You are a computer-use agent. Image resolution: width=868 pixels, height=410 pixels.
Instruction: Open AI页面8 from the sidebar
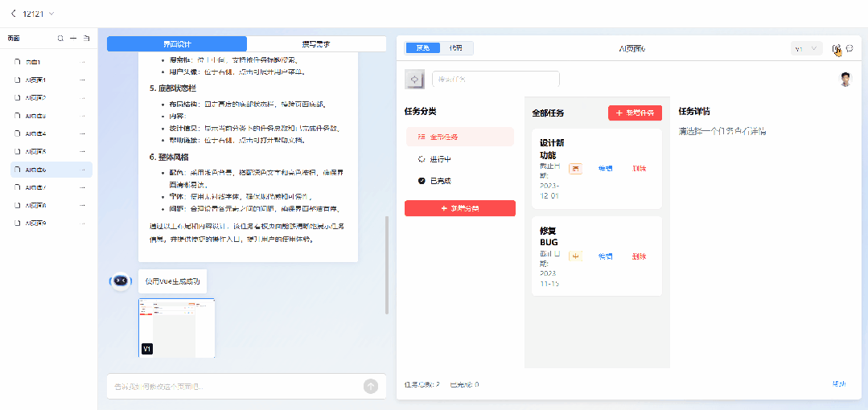(x=51, y=205)
